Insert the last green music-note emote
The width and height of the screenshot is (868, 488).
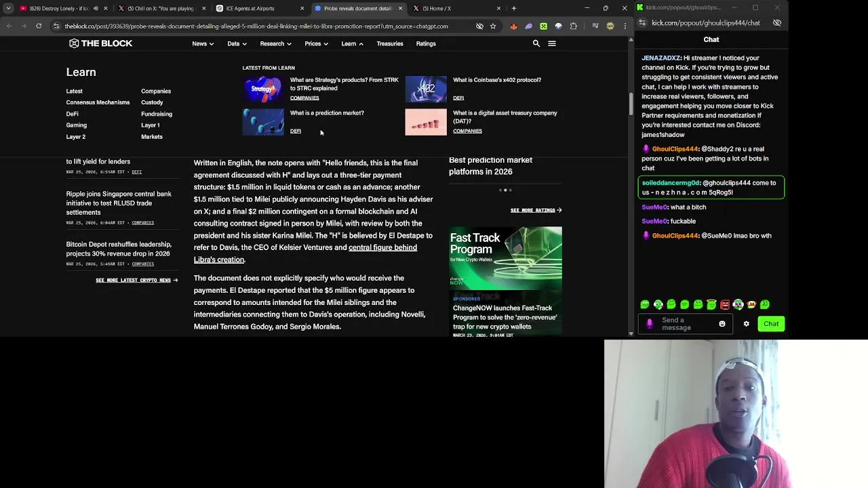pyautogui.click(x=765, y=305)
